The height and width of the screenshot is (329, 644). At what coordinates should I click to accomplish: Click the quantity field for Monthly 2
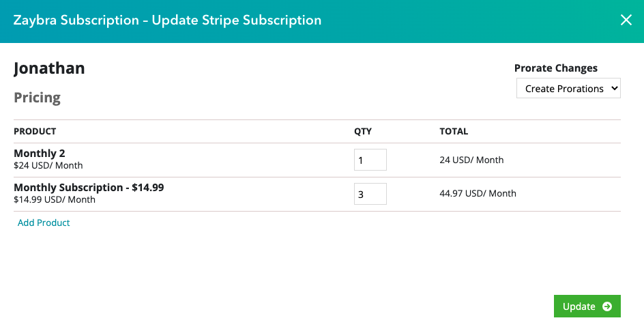[x=370, y=160]
